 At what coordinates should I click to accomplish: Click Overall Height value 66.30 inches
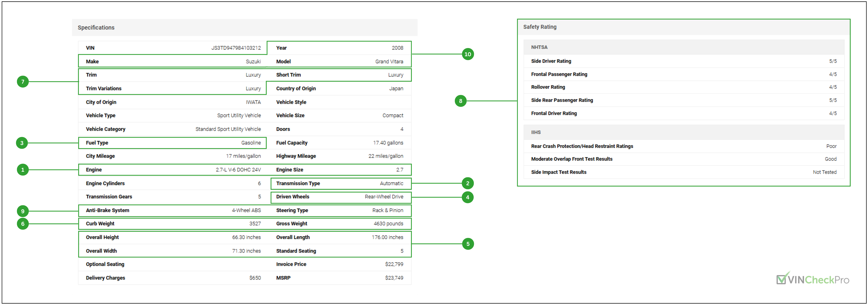point(246,238)
